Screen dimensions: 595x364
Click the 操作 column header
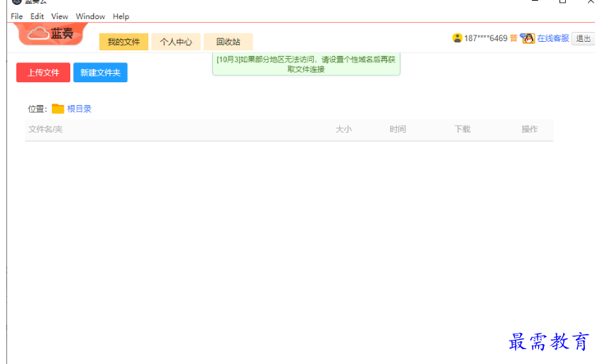click(x=530, y=129)
